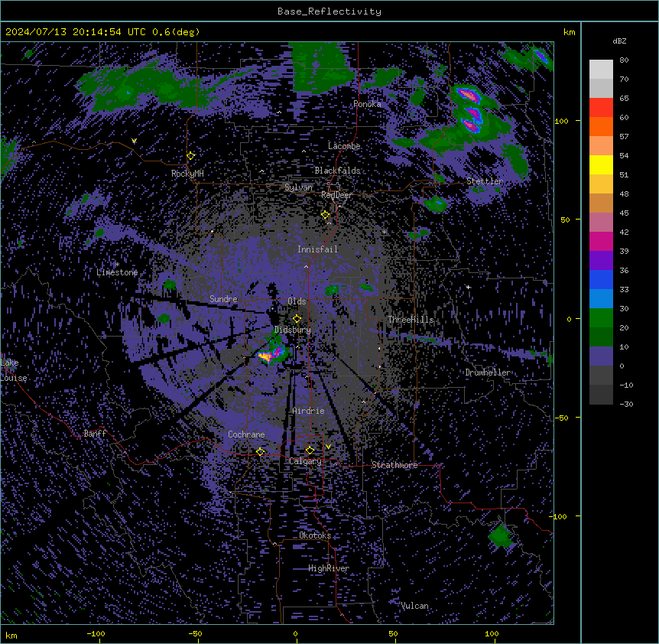Image resolution: width=659 pixels, height=644 pixels.
Task: Click the purple 10 dBZ legend color
Action: pyautogui.click(x=601, y=356)
